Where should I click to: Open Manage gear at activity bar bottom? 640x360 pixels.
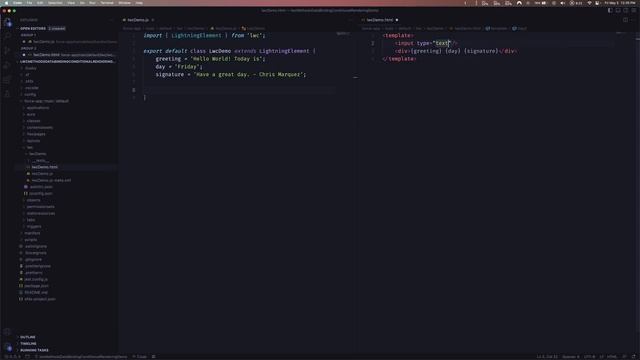tap(8, 347)
